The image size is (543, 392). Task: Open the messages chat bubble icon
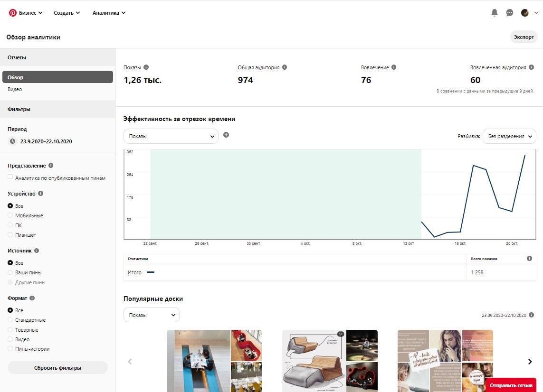(510, 13)
